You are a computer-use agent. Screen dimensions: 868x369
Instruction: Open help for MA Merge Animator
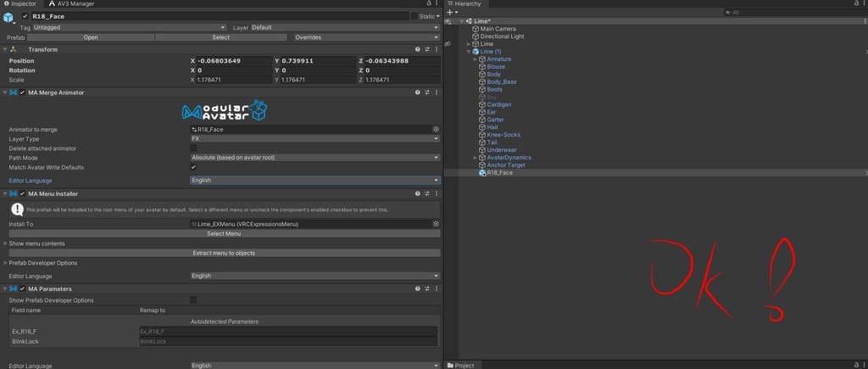point(417,92)
